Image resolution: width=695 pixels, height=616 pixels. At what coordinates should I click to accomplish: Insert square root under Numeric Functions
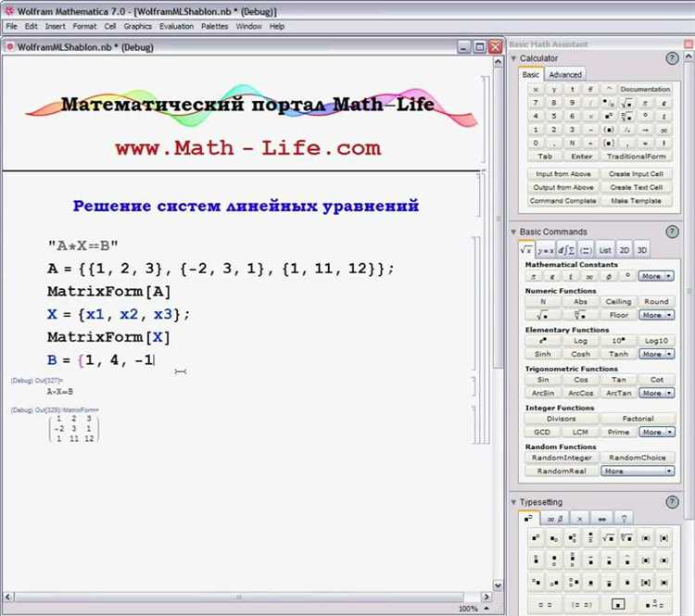click(x=542, y=315)
